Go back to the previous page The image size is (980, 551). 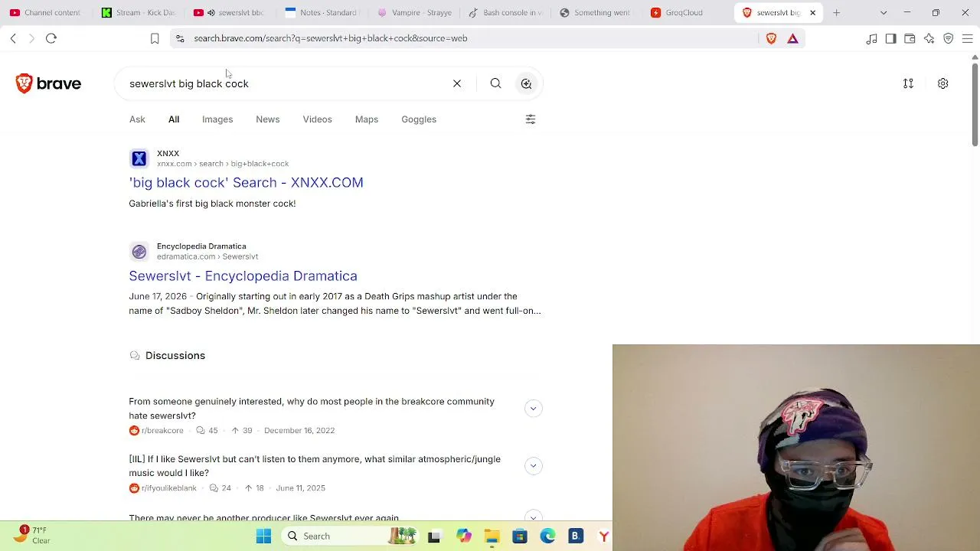13,38
